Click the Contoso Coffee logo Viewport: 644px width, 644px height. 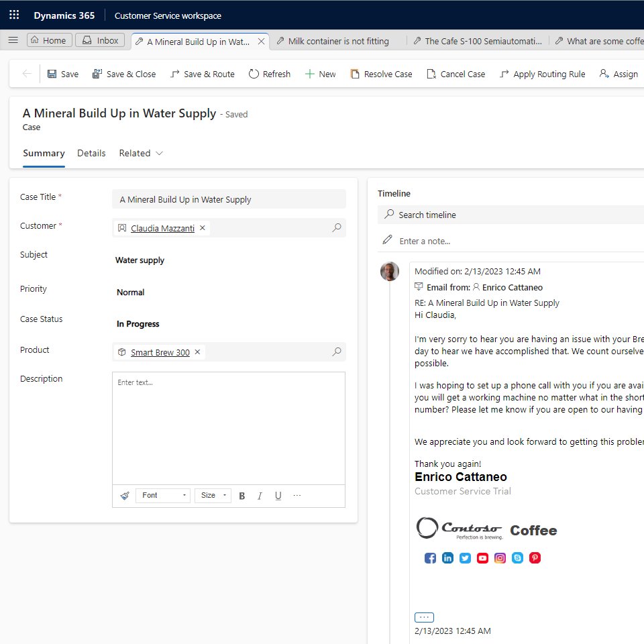(x=487, y=529)
